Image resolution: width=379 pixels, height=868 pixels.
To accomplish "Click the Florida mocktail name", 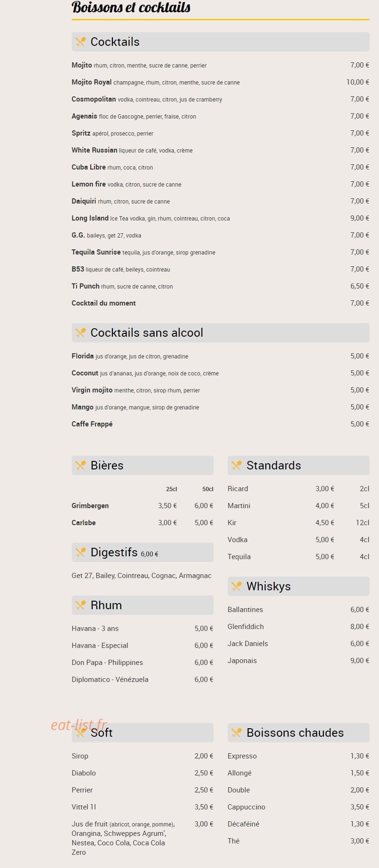I will tap(83, 356).
